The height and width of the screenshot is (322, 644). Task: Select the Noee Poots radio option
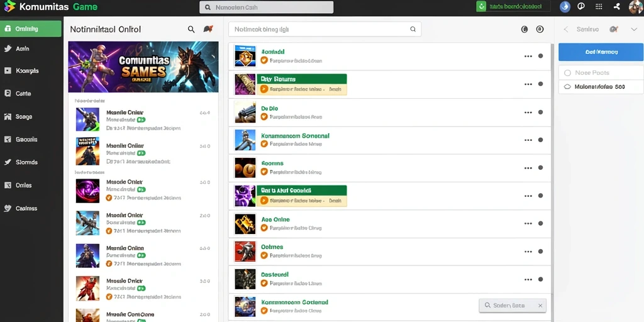pos(568,73)
